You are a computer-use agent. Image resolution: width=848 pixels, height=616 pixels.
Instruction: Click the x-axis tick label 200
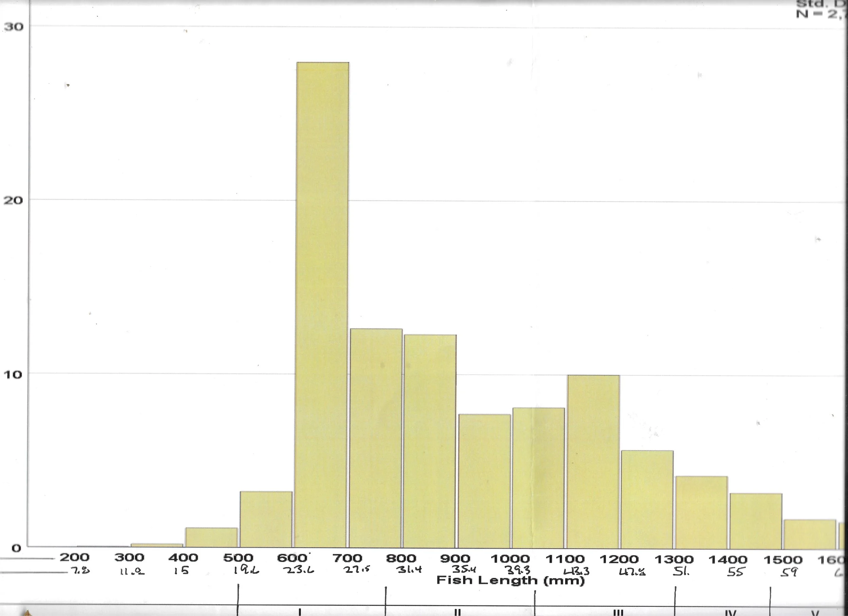tap(75, 557)
